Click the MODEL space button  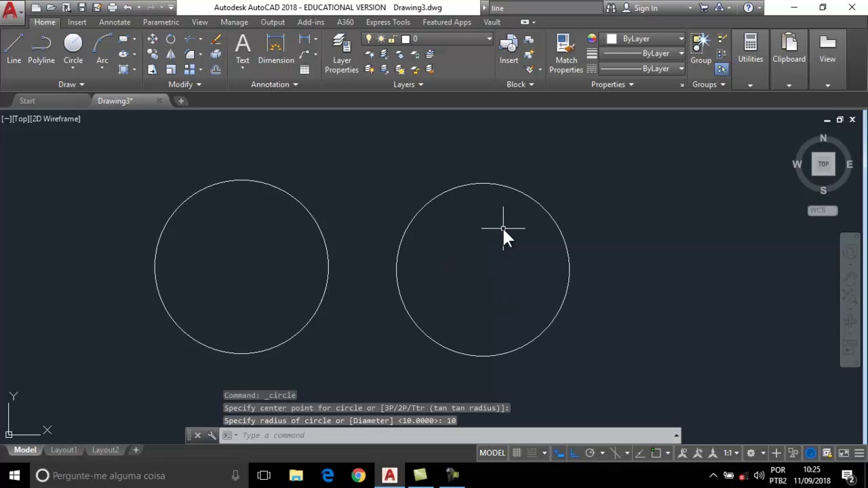(492, 453)
